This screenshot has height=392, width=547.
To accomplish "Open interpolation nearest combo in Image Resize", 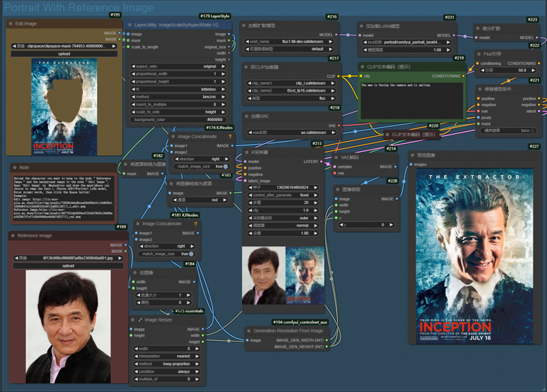I will [x=167, y=356].
